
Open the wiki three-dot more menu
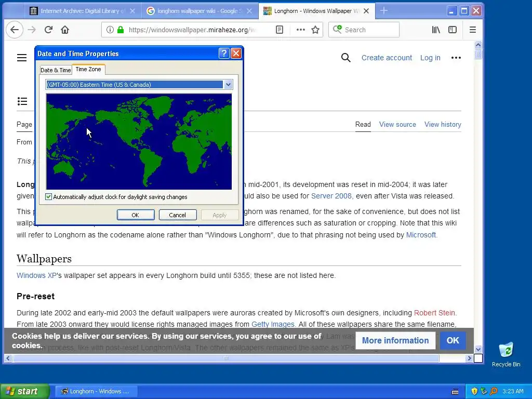tap(456, 58)
